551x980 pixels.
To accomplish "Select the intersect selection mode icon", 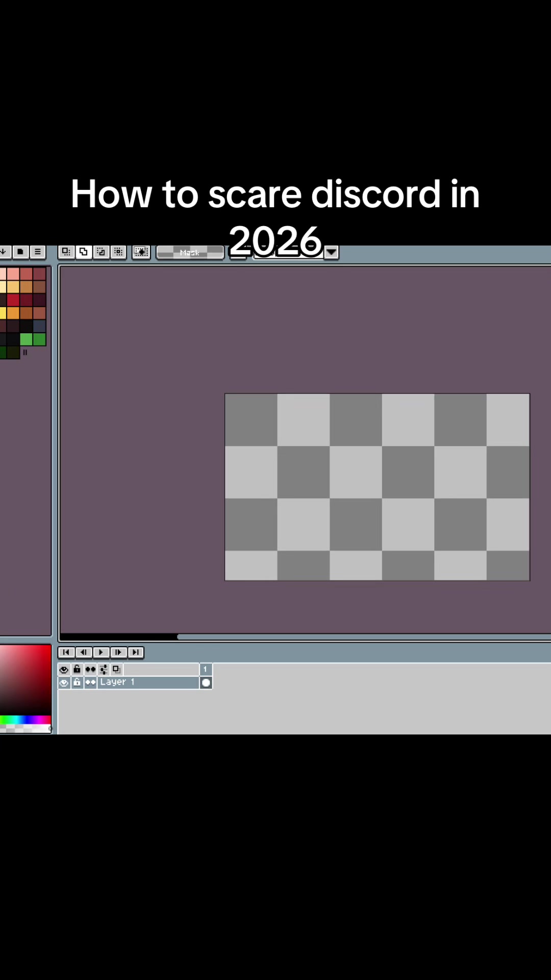I will click(x=118, y=252).
